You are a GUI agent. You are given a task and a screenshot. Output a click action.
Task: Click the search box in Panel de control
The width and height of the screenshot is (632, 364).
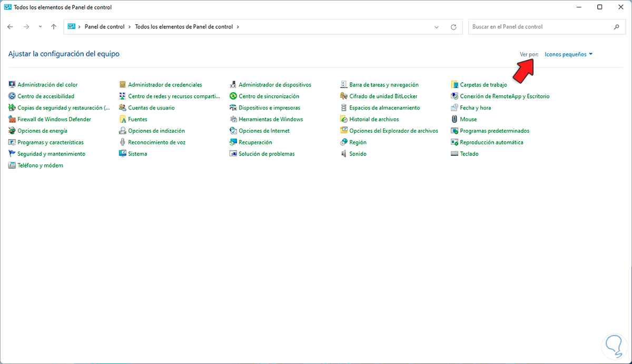point(547,27)
